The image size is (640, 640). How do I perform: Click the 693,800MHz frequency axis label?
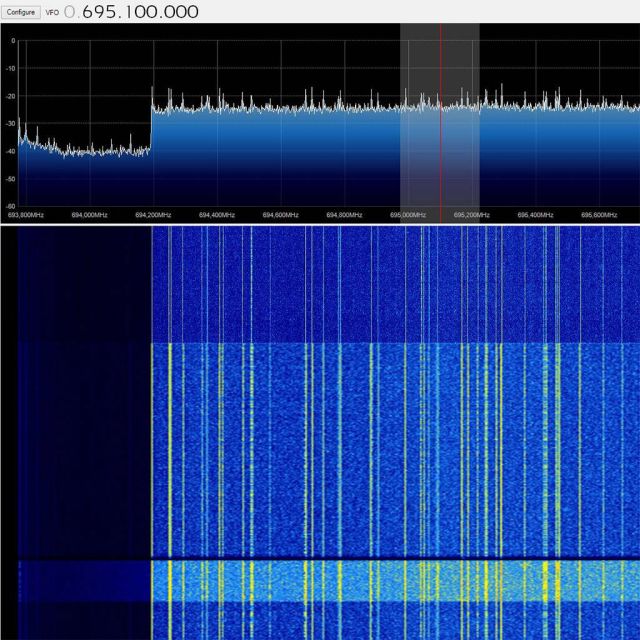click(x=26, y=214)
